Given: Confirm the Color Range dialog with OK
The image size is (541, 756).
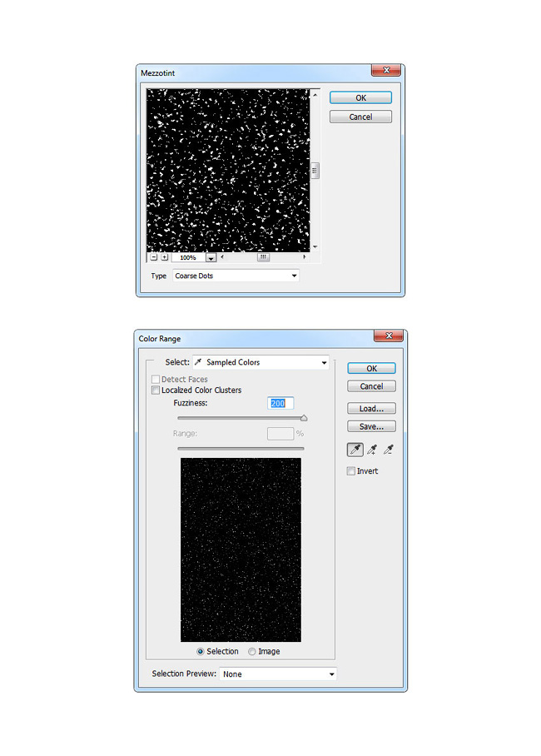Looking at the screenshot, I should coord(371,368).
